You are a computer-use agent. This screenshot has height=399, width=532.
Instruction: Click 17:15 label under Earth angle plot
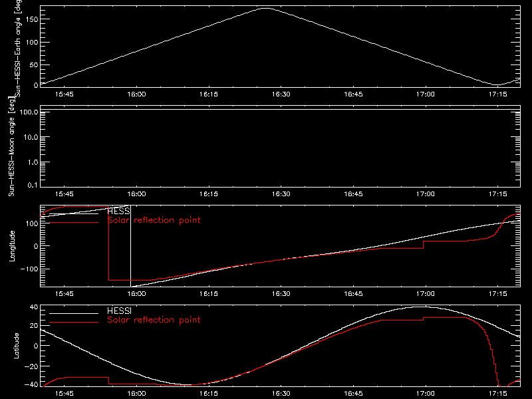[497, 94]
